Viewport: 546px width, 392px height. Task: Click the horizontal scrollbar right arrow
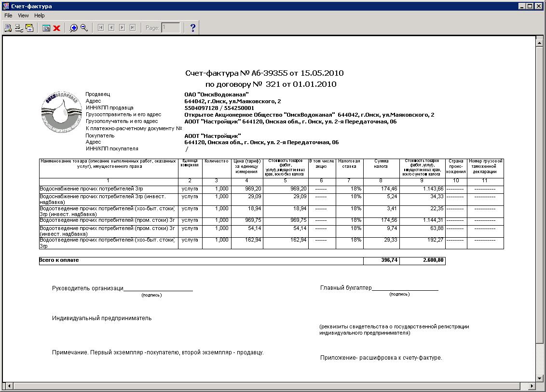(x=532, y=387)
